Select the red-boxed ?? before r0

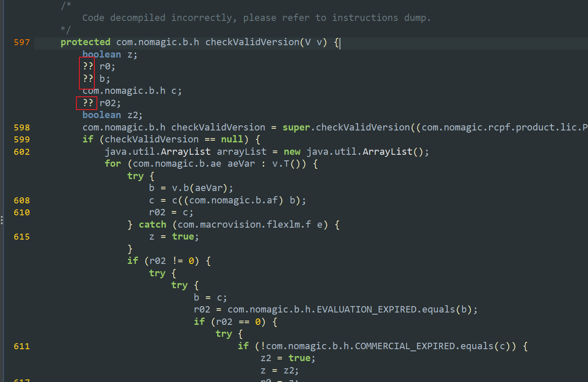pos(87,66)
